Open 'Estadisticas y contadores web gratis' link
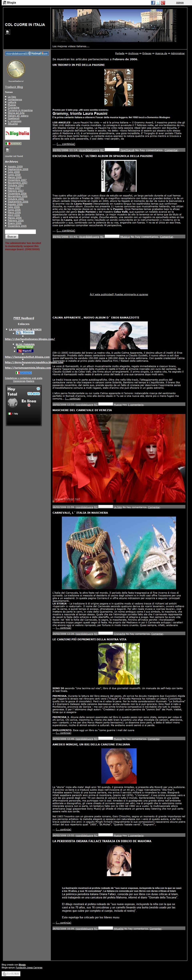The width and height of the screenshot is (192, 980). [x=24, y=378]
